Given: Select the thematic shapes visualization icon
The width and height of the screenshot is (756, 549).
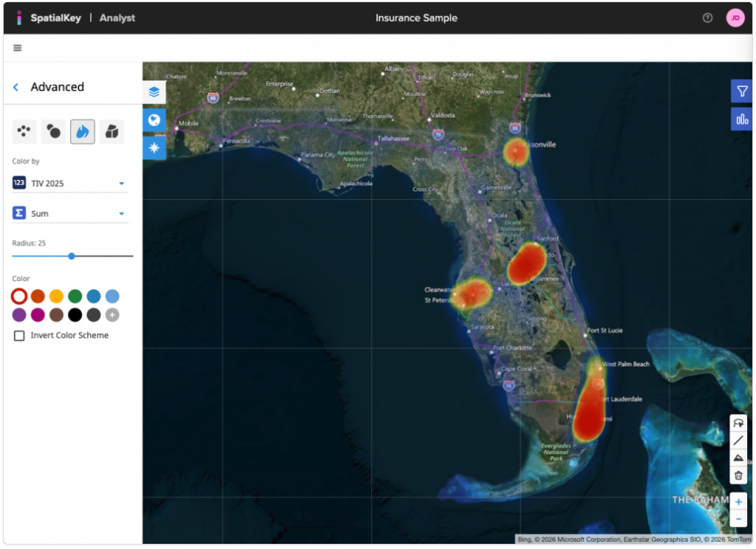Looking at the screenshot, I should pos(112,131).
